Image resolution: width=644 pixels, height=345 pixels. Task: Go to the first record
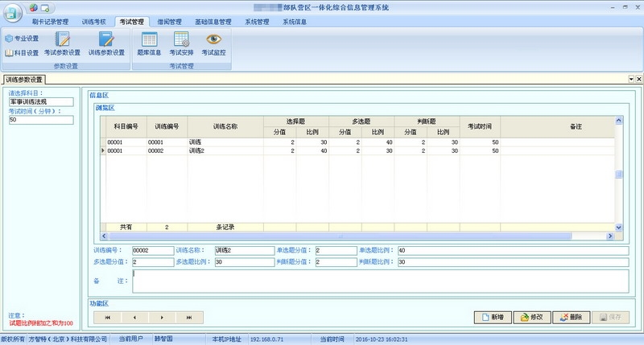click(x=108, y=318)
